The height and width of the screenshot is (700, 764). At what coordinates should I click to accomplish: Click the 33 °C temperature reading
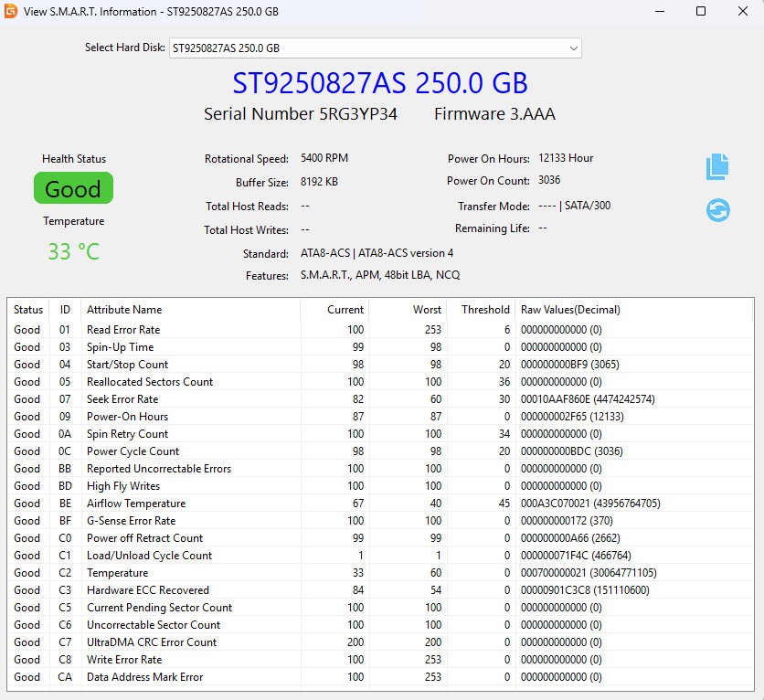pyautogui.click(x=74, y=252)
